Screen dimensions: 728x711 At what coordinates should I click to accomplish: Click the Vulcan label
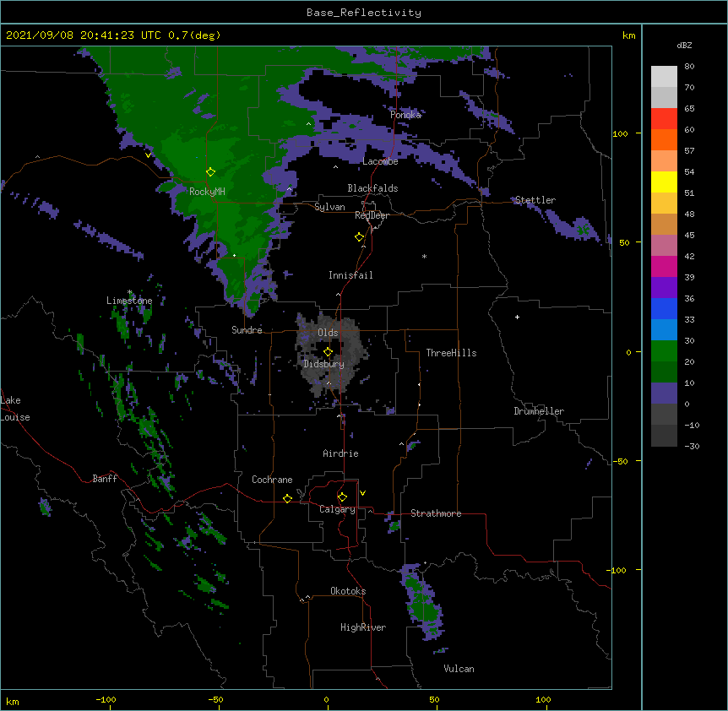click(x=459, y=669)
